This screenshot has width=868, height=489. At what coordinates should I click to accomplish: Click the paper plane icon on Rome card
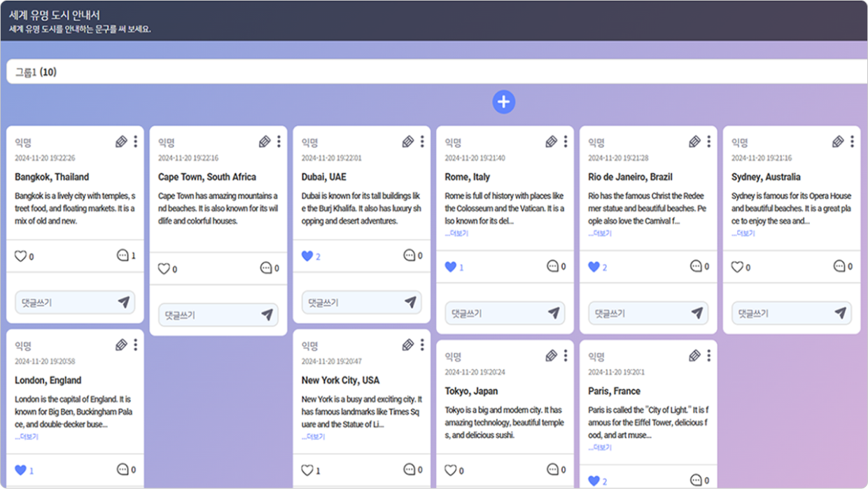554,313
